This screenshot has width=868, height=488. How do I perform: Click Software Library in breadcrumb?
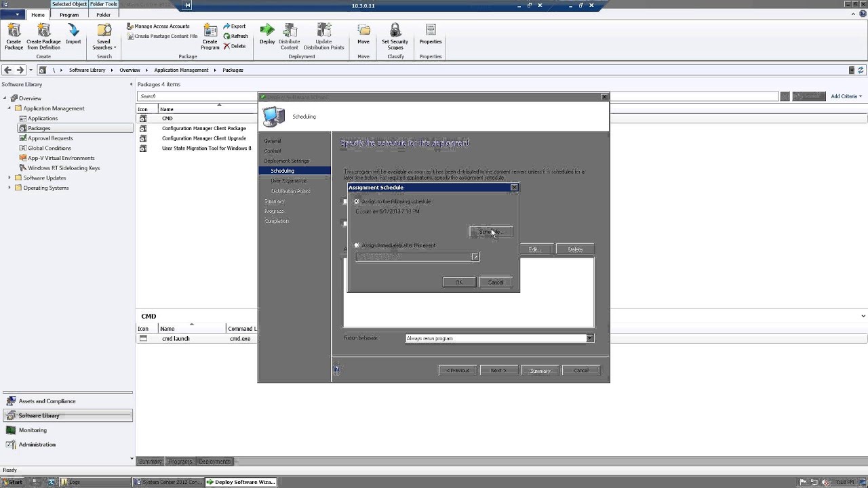pyautogui.click(x=87, y=70)
